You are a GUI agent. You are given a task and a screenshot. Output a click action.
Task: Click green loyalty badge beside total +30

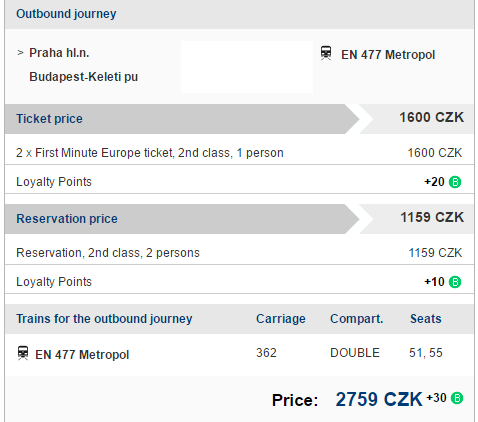pos(457,398)
